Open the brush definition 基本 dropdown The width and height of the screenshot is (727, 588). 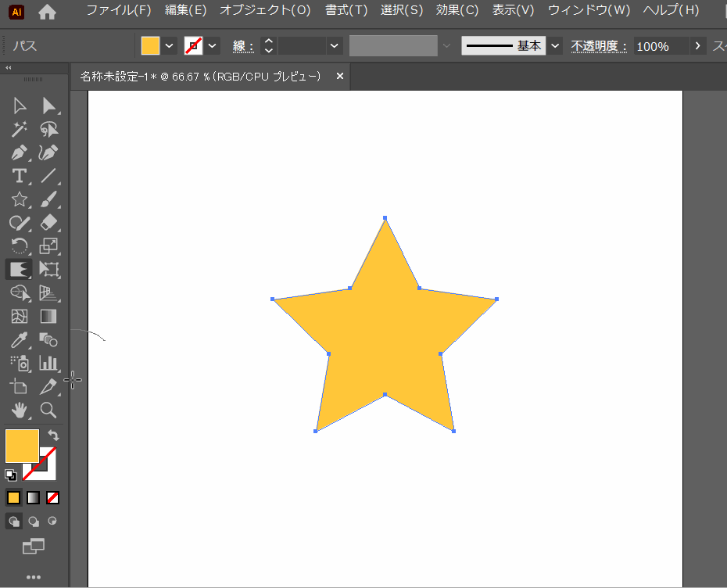[555, 46]
